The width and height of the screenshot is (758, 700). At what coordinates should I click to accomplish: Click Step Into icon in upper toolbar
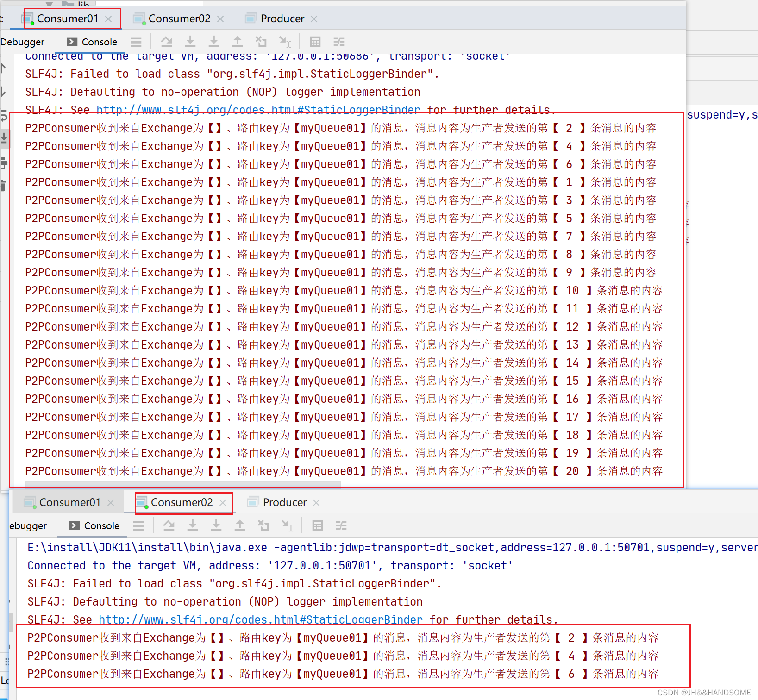190,42
